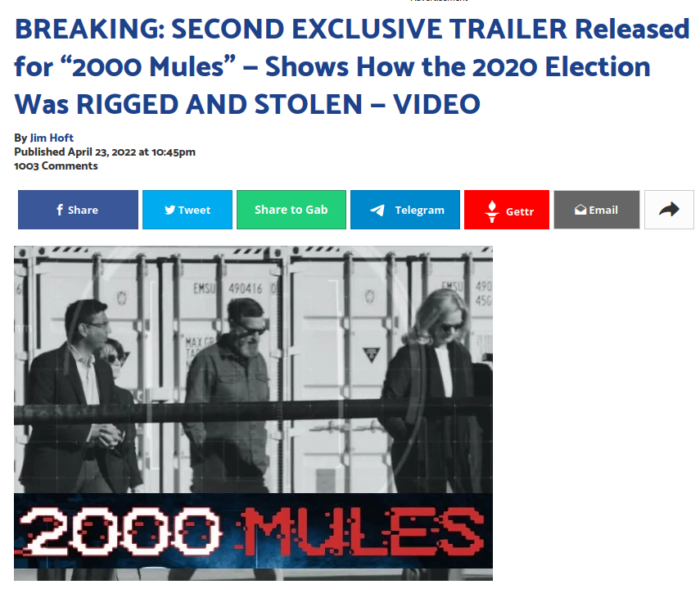This screenshot has height=598, width=700.
Task: Click the article headline about 2000 Mules
Action: (352, 66)
